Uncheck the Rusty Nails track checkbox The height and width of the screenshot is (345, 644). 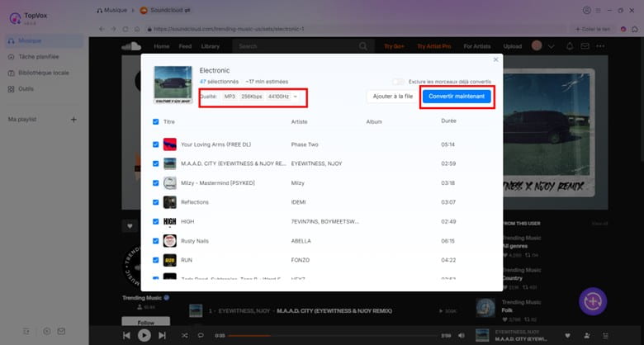point(156,241)
